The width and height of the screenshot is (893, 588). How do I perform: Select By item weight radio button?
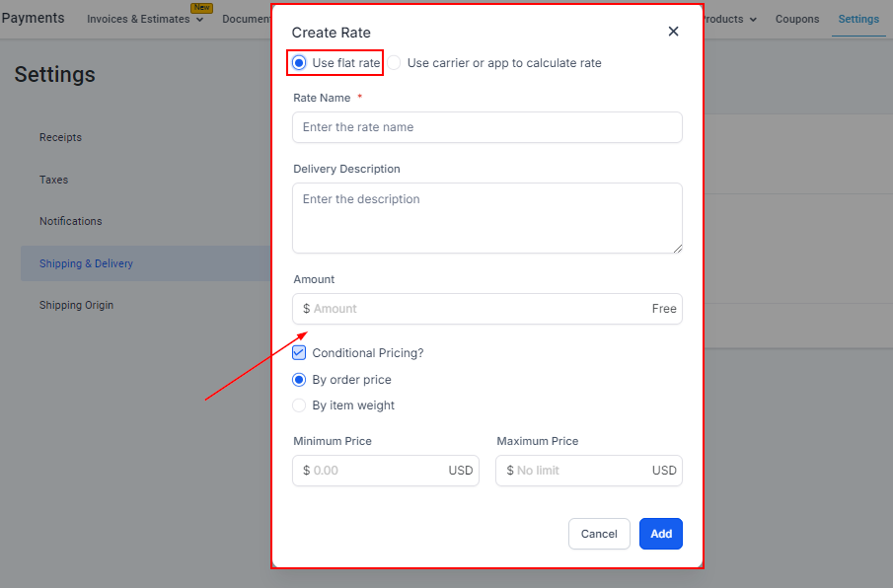click(299, 405)
